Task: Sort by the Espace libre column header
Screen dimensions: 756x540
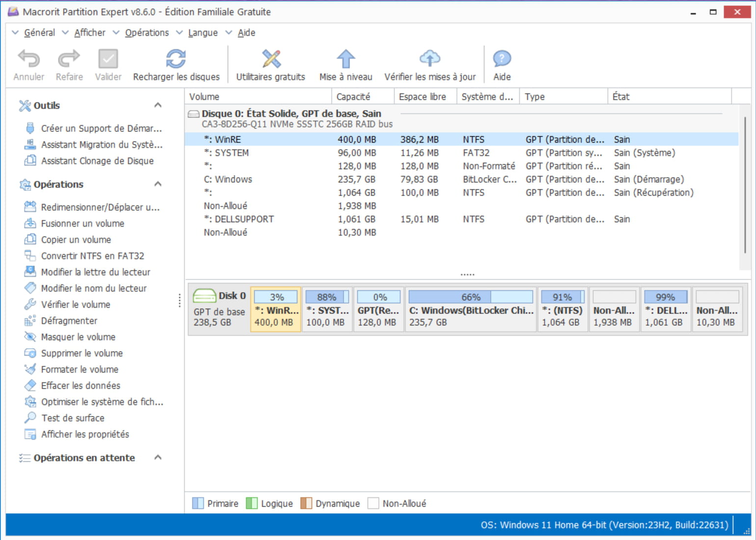Action: click(x=425, y=97)
